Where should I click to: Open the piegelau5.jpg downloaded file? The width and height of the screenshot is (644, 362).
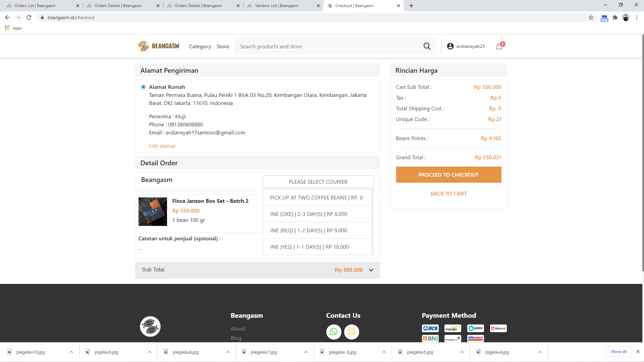coord(420,352)
